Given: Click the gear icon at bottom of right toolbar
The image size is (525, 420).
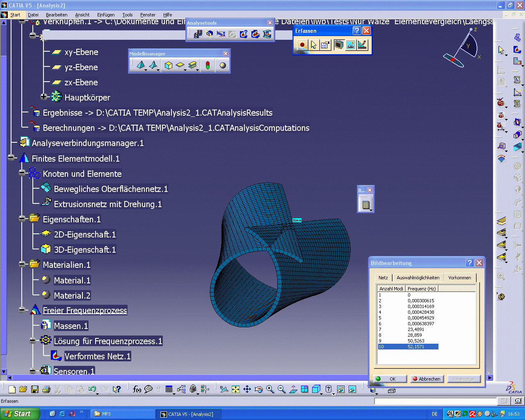Looking at the screenshot, I should pyautogui.click(x=501, y=296).
